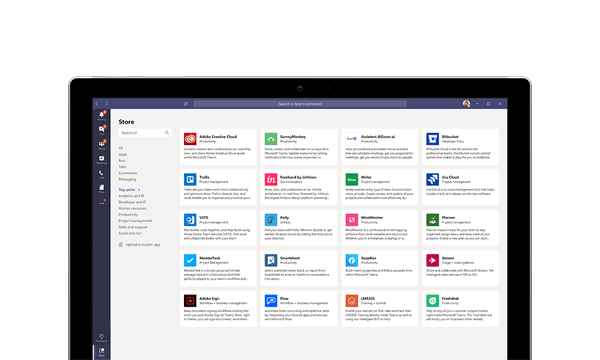Open the Calls phone icon in the sidebar
The height and width of the screenshot is (360, 600).
point(101,174)
